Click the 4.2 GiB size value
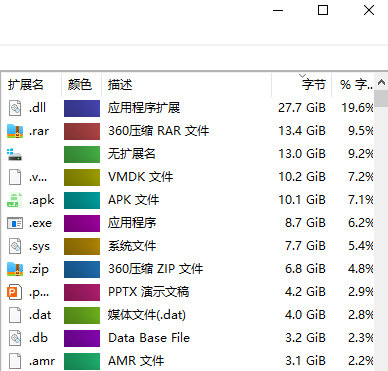388x371 pixels. (305, 292)
